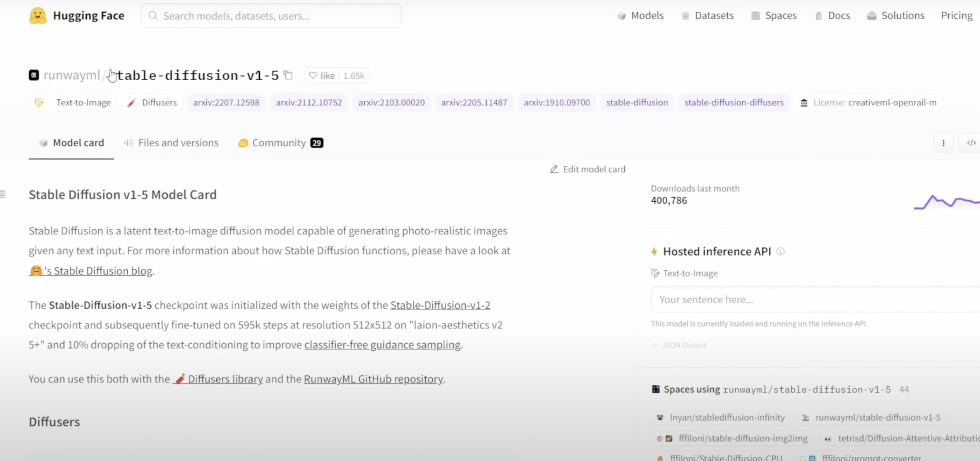
Task: Click the pencil Edit model card icon
Action: click(554, 169)
